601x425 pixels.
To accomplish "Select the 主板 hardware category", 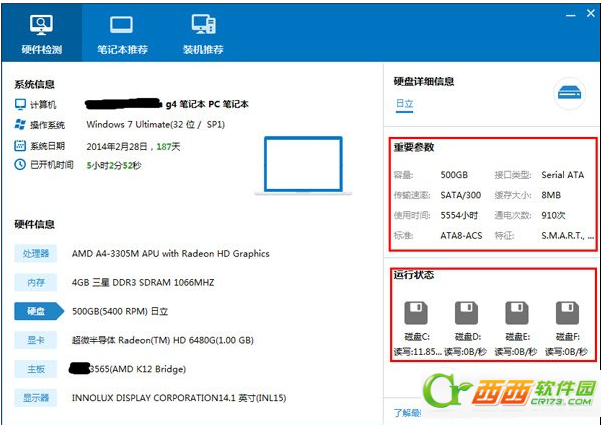I will coord(36,369).
